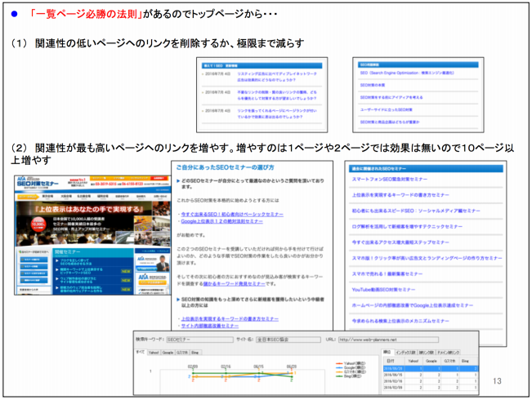
Task: Select the 2016/06/15 table row
Action: tap(431, 375)
